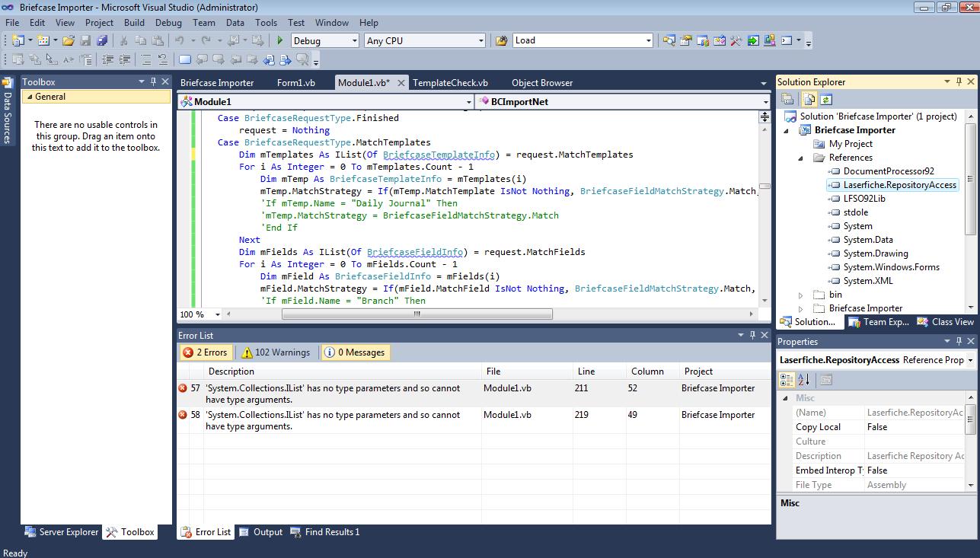Viewport: 980px width, 558px height.
Task: Select error 57 row in Error List
Action: pos(474,394)
